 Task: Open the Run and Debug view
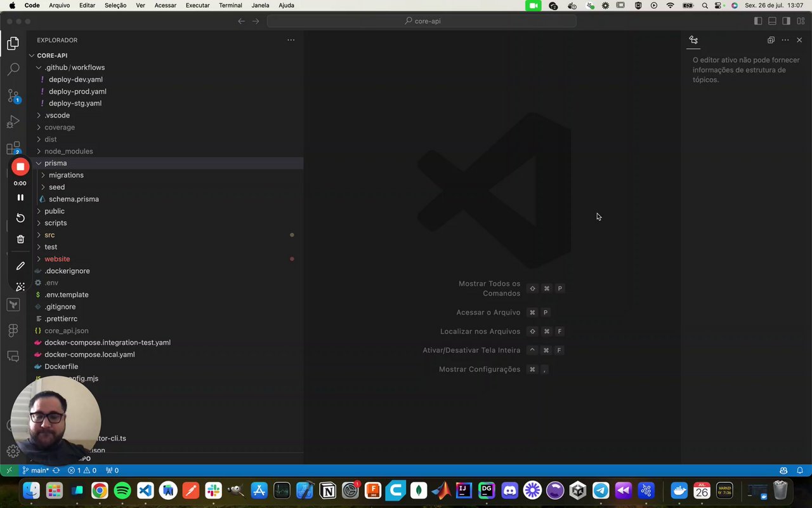pyautogui.click(x=13, y=122)
